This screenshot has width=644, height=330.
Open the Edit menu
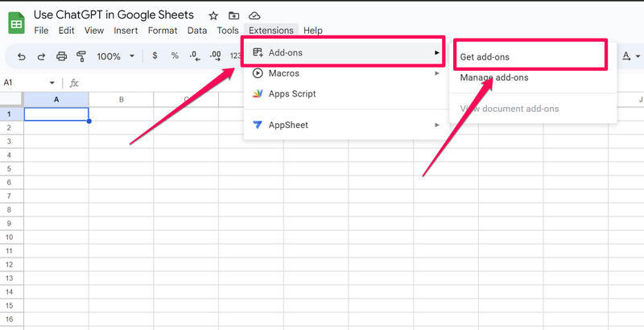pos(67,31)
